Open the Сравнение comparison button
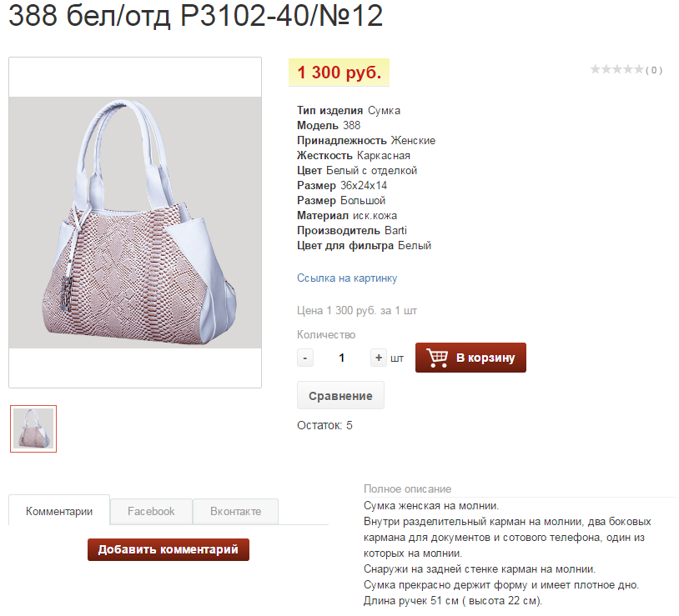The height and width of the screenshot is (616, 679). point(340,396)
